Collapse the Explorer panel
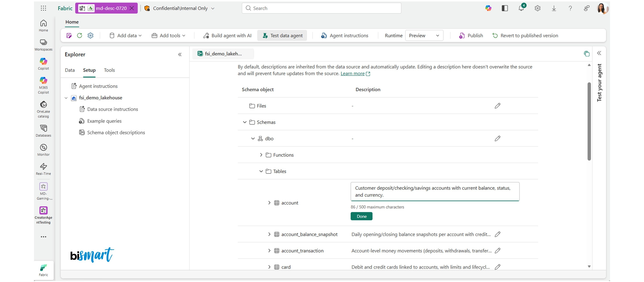The height and width of the screenshot is (282, 644). coord(180,55)
